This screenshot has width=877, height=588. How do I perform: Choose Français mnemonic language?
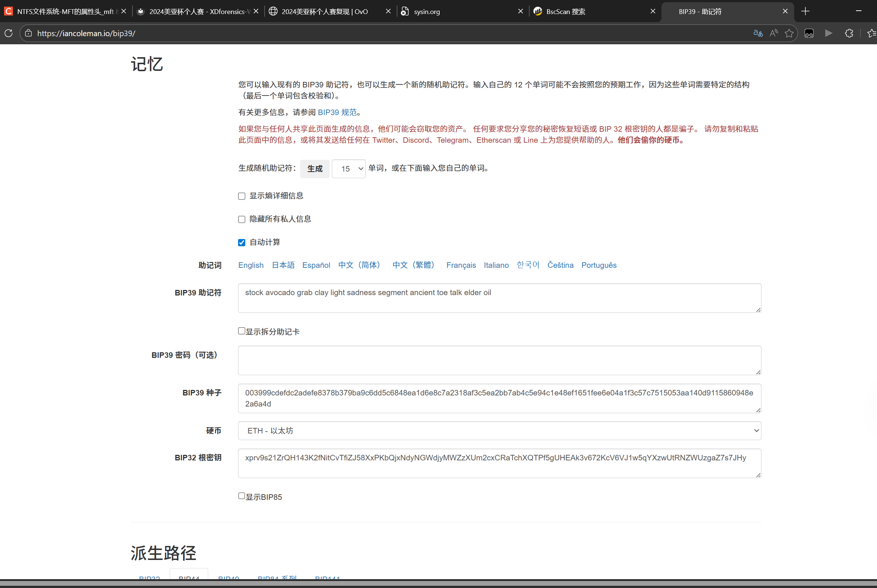click(461, 265)
